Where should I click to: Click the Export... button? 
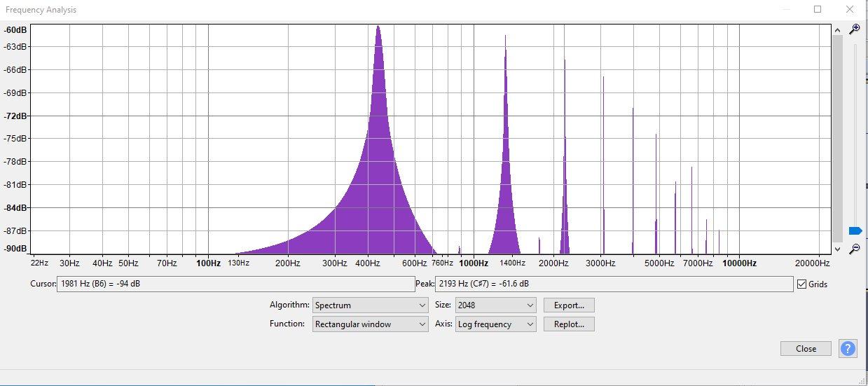569,305
